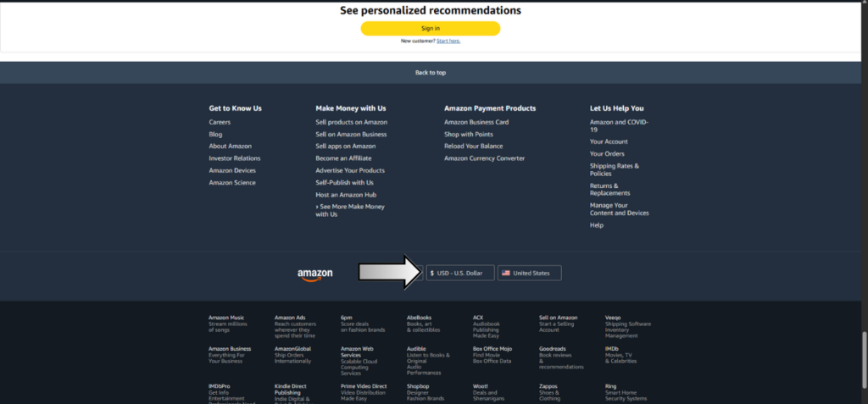Open Amazon Science link

232,183
